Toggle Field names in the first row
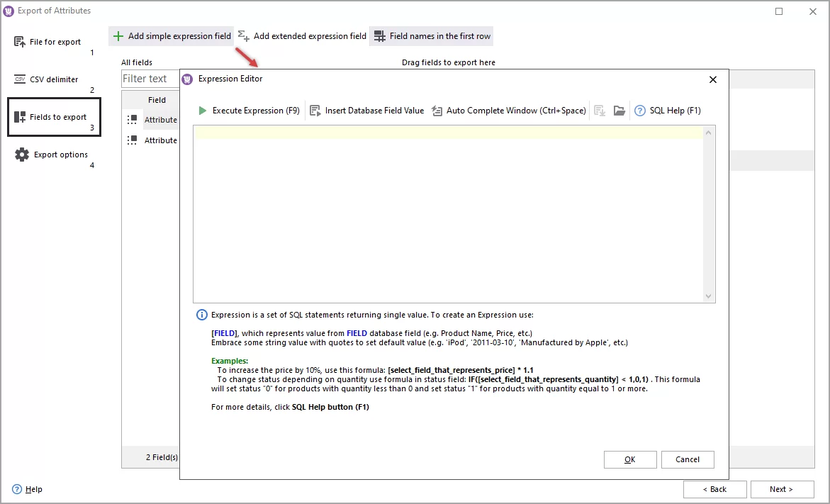 click(431, 35)
